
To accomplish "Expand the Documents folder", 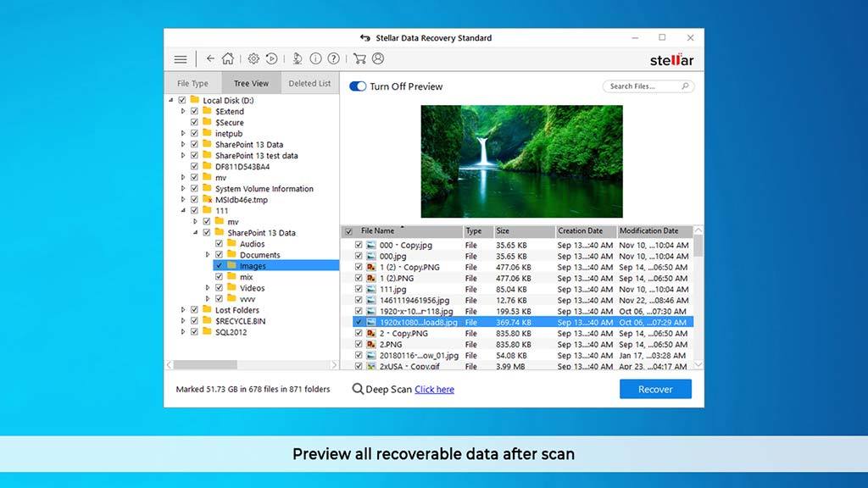I will pos(208,254).
